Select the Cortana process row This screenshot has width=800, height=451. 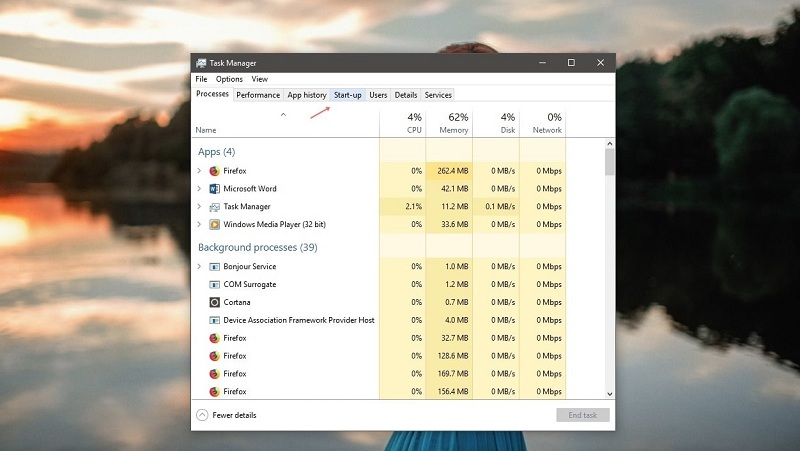[x=379, y=302]
